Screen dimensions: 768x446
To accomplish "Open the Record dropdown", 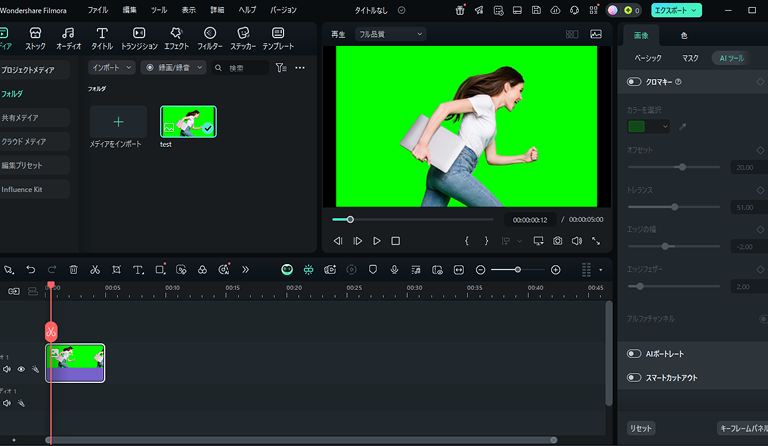I will click(x=173, y=68).
